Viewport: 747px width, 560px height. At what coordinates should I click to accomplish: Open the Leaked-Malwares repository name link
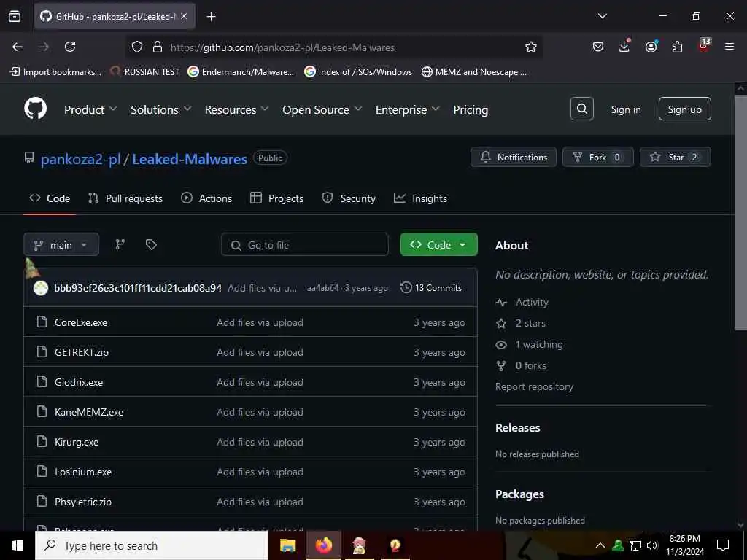coord(190,158)
